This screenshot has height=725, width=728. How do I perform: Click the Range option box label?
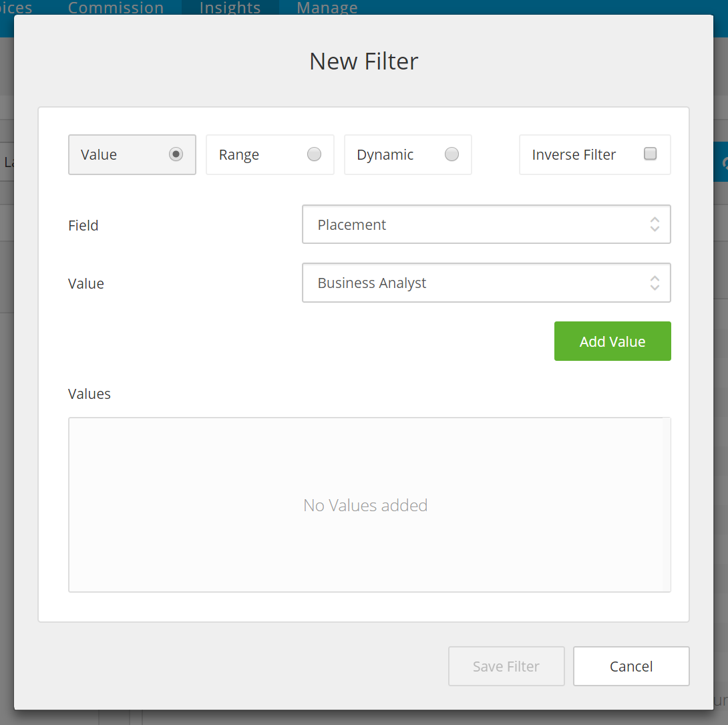click(238, 154)
